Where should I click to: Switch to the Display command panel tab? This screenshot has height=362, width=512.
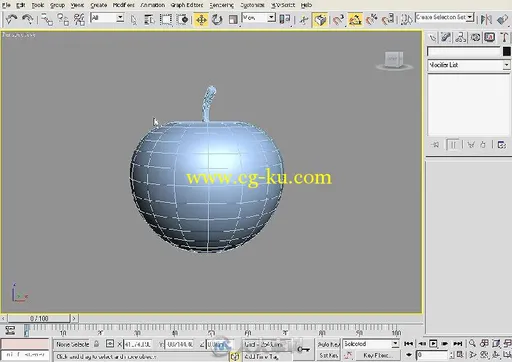(x=490, y=37)
